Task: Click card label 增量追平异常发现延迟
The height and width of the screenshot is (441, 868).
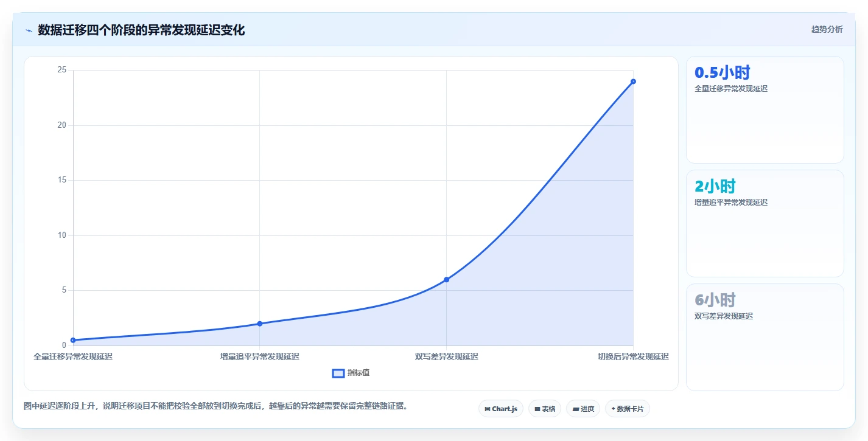Action: click(731, 202)
